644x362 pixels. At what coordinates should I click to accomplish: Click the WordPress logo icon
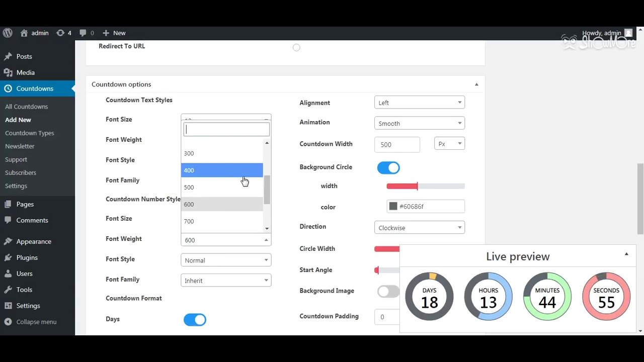pos(8,33)
